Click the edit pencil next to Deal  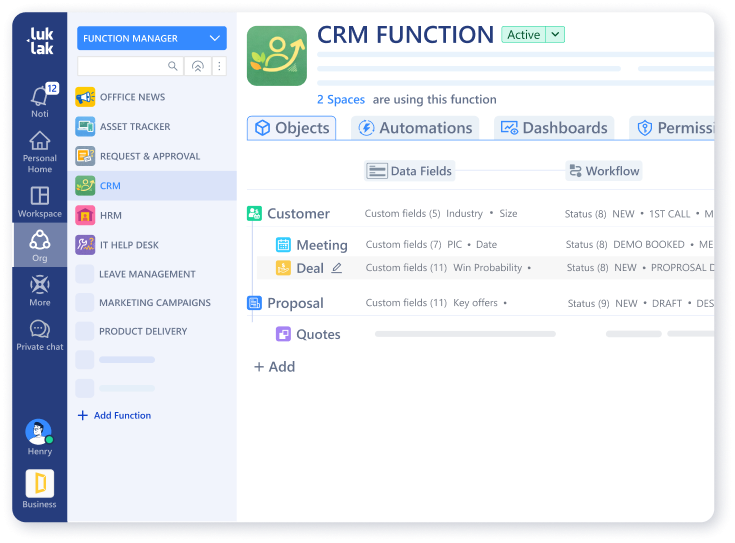pyautogui.click(x=337, y=268)
